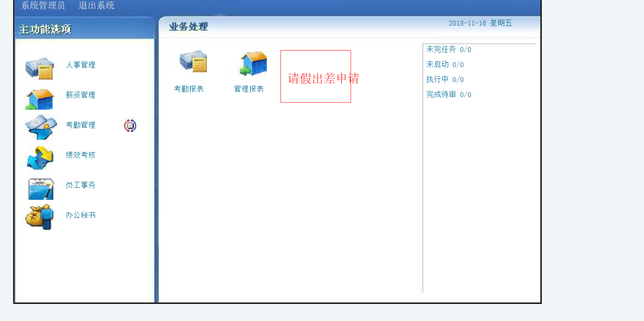
Task: Open the 完成待审 0/0 link
Action: click(x=449, y=95)
